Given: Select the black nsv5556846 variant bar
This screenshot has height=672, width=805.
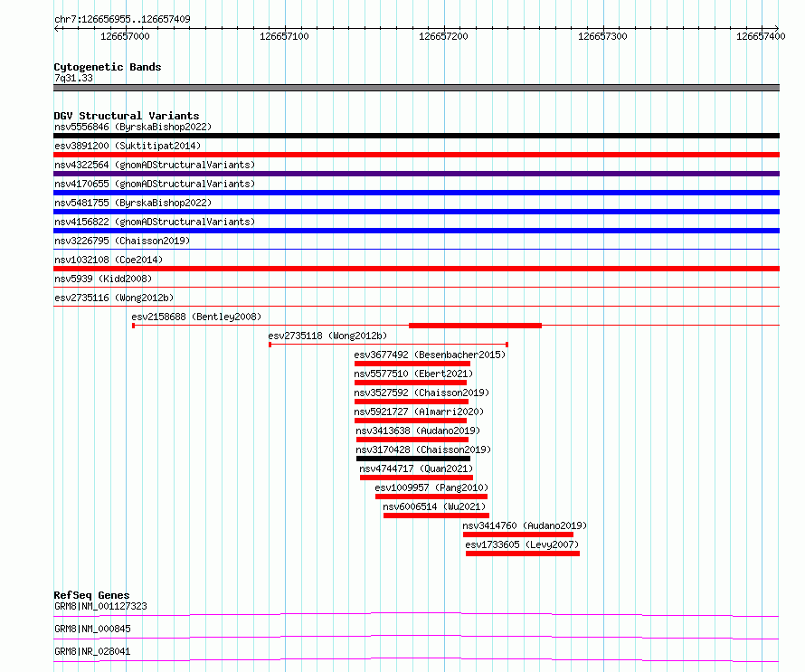Looking at the screenshot, I should (x=416, y=136).
